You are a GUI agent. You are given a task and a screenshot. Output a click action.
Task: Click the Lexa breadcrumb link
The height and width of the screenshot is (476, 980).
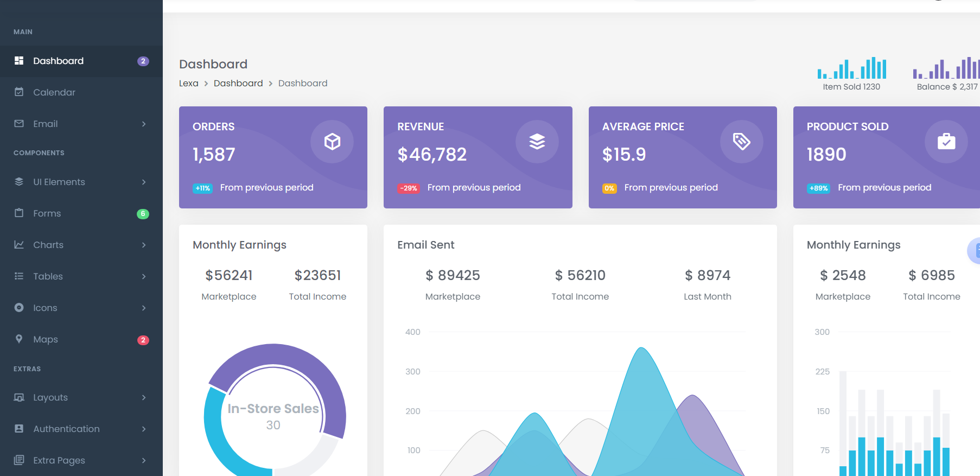tap(188, 83)
